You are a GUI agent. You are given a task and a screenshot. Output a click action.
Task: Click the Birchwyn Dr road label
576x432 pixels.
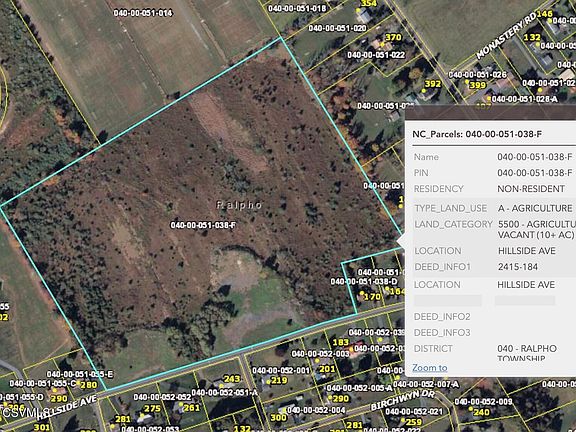click(x=403, y=400)
